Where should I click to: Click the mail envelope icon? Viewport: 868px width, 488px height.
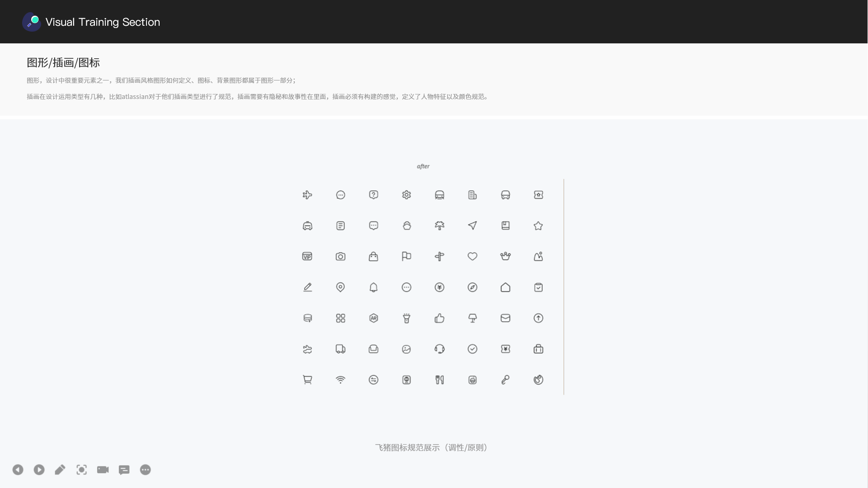pyautogui.click(x=505, y=318)
